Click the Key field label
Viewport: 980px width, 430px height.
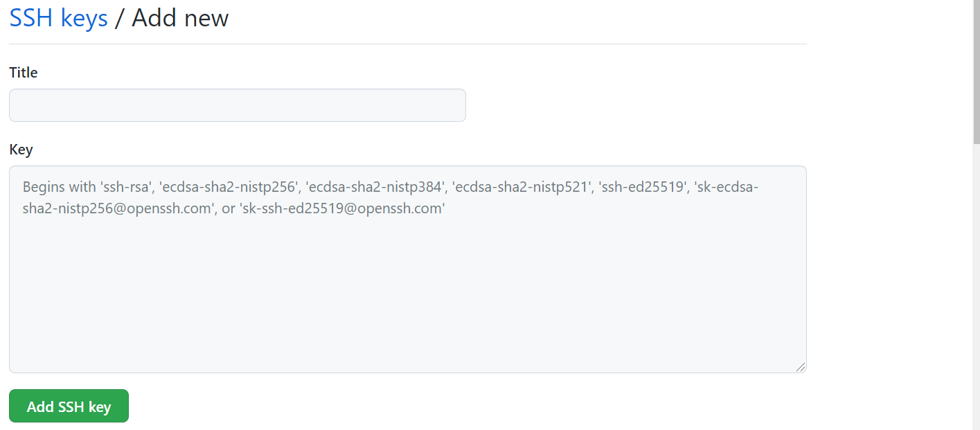(21, 149)
